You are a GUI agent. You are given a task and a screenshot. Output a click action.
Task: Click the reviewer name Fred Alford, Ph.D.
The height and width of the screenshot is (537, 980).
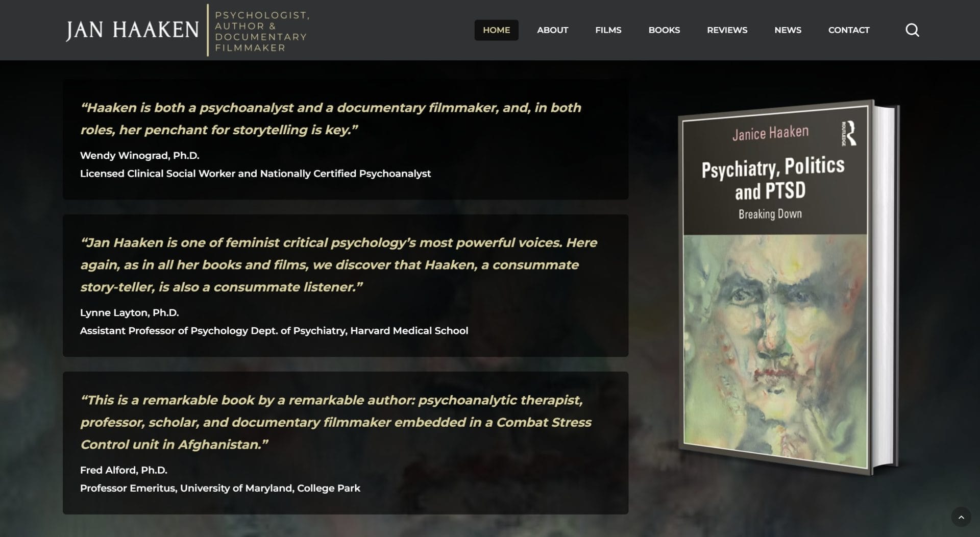[x=124, y=470]
